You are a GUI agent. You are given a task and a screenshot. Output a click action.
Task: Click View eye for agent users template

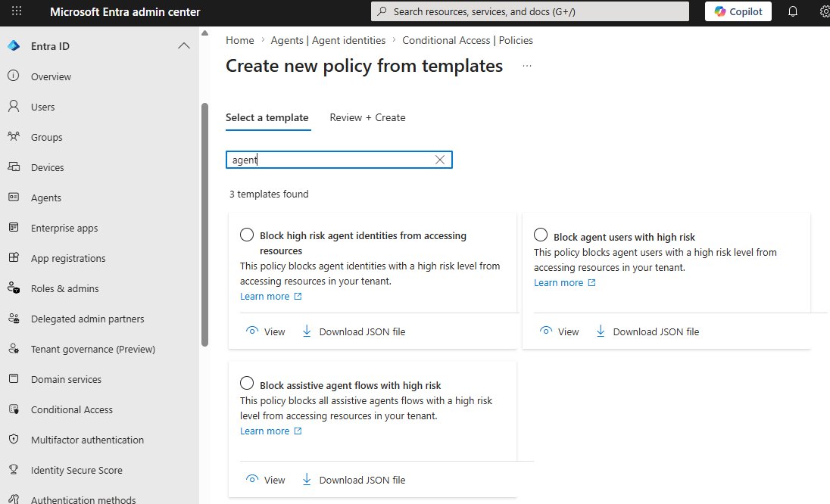546,331
